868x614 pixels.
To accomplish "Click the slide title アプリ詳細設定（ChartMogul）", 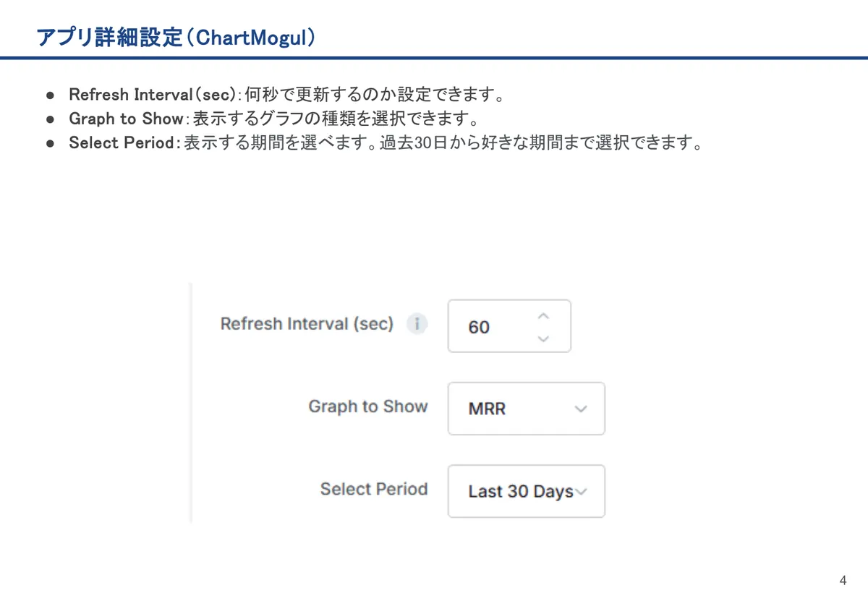I will click(176, 38).
